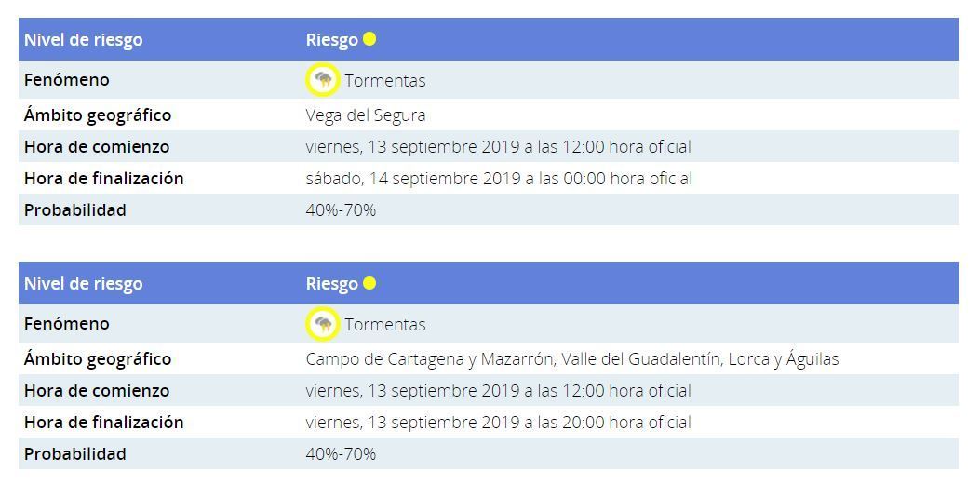The height and width of the screenshot is (485, 980).
Task: Click the storm icon in the Vega del Segura alert
Action: click(x=323, y=80)
